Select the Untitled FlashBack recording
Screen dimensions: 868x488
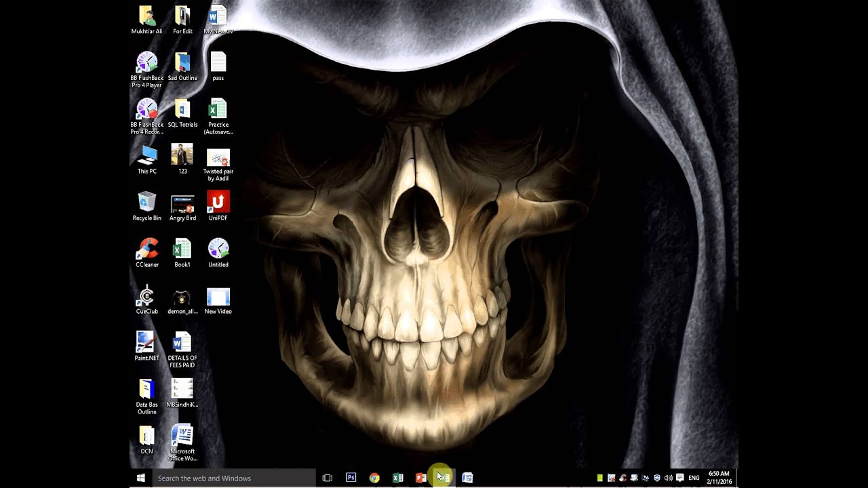[x=218, y=253]
